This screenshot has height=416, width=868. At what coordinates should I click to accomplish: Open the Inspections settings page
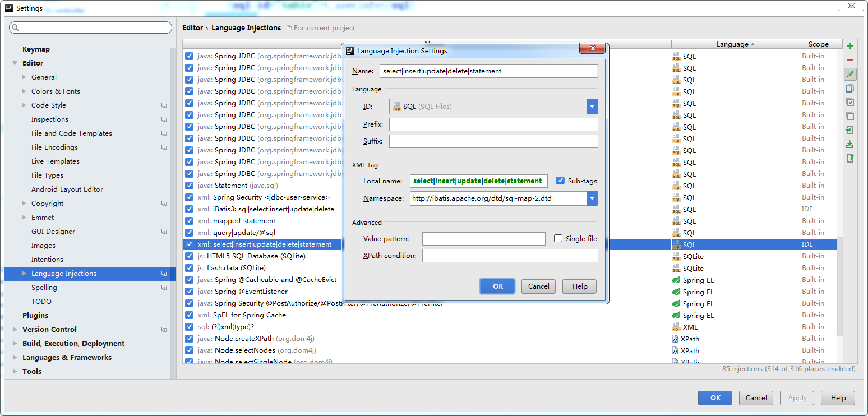point(50,119)
